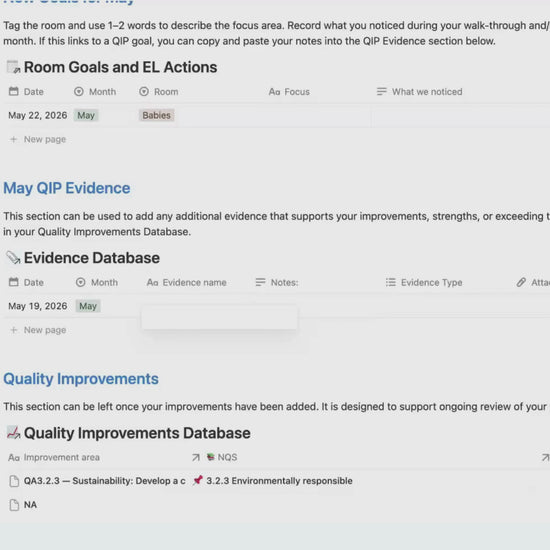Open the QA3.2.3 Sustainability page icon
Screen dimensions: 550x550
(x=14, y=481)
